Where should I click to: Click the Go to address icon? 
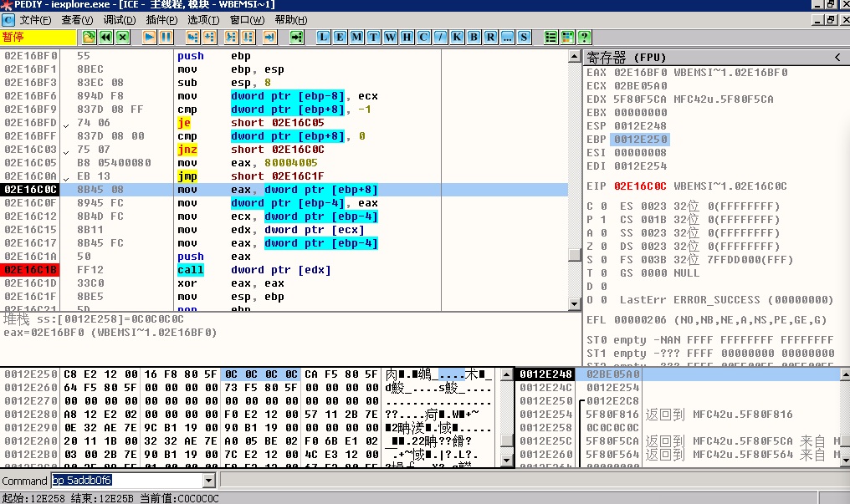coord(296,37)
